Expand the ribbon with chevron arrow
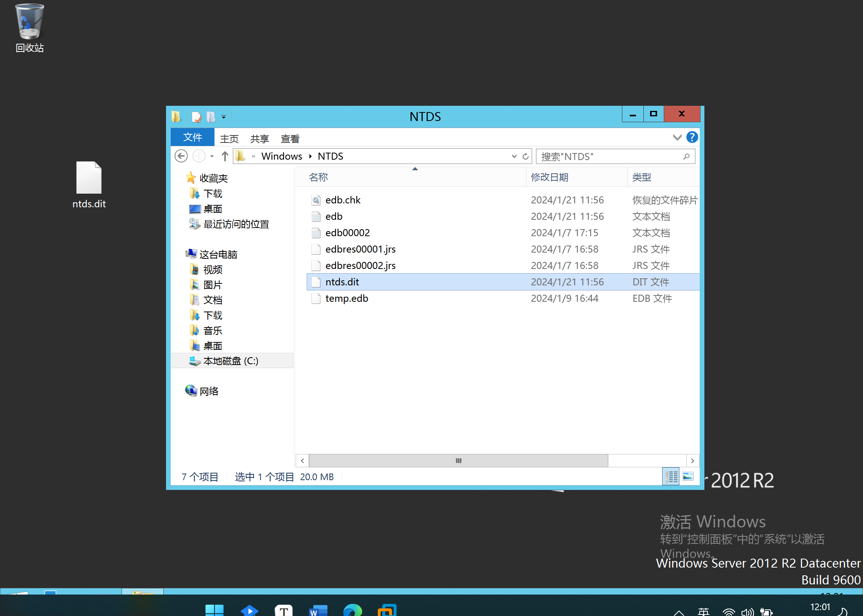This screenshot has width=863, height=616. pos(677,137)
